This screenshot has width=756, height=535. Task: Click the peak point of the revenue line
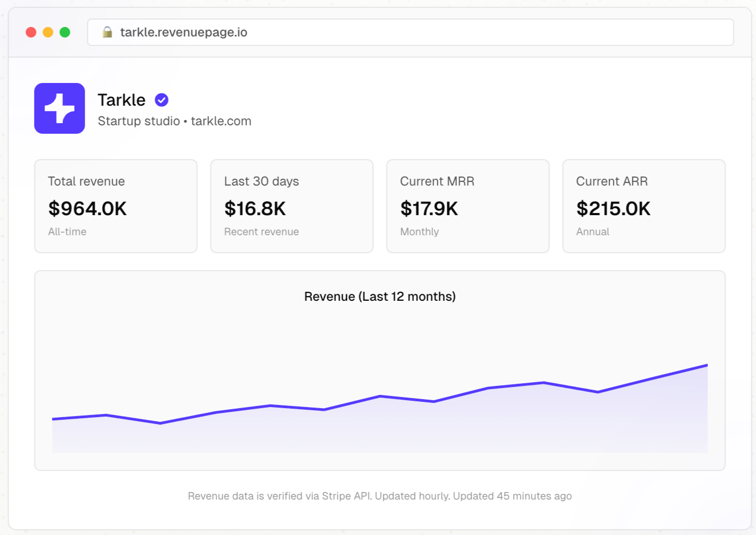[707, 364]
